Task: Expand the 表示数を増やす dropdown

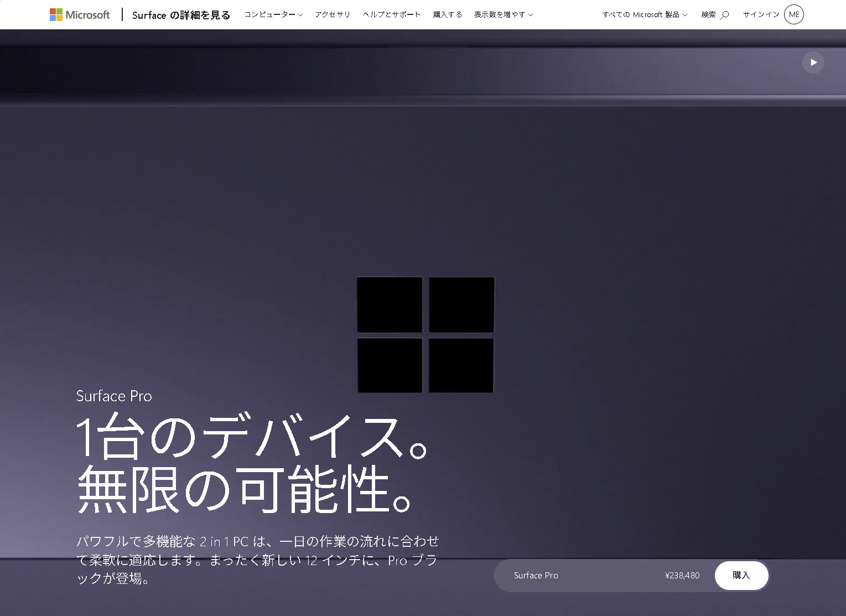Action: [x=504, y=14]
